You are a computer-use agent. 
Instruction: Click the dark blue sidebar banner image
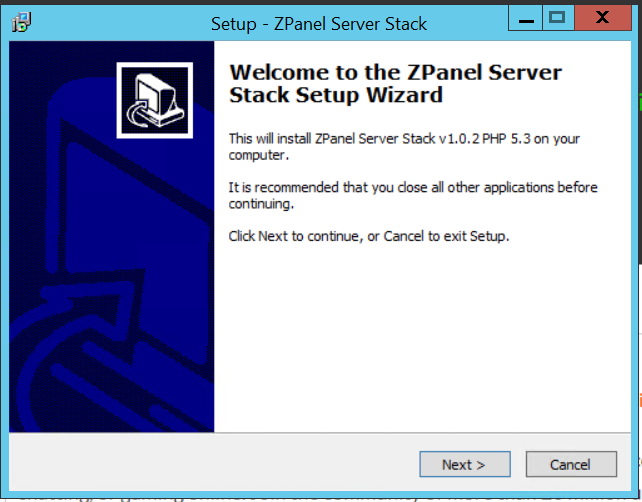click(x=111, y=236)
